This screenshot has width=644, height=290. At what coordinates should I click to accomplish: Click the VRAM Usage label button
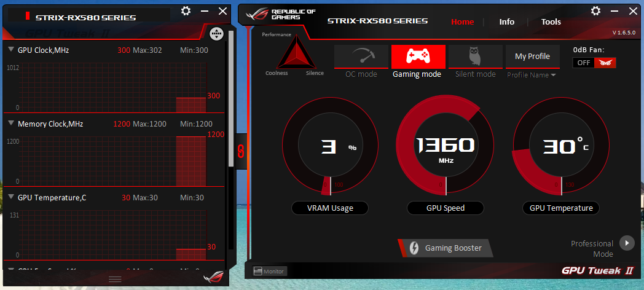pos(330,208)
